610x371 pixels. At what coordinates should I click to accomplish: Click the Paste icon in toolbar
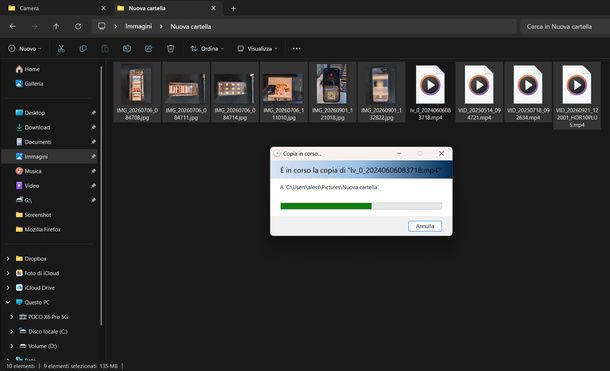[x=105, y=49]
